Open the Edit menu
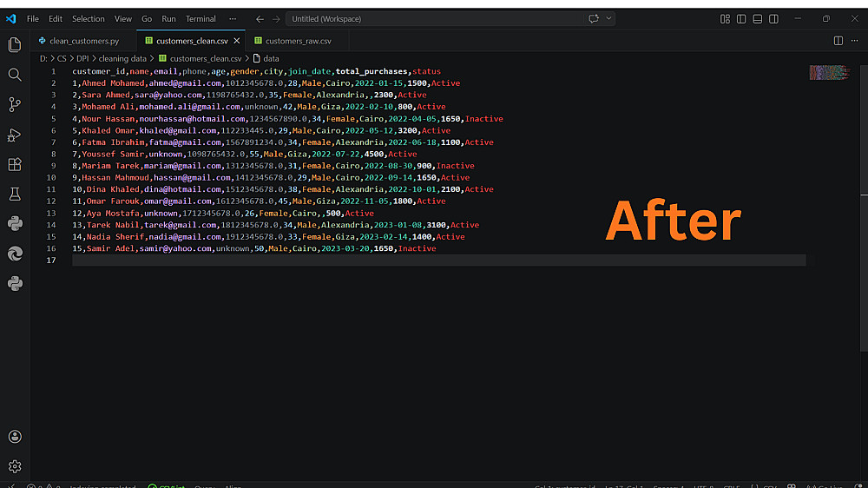The image size is (868, 488). pos(56,19)
